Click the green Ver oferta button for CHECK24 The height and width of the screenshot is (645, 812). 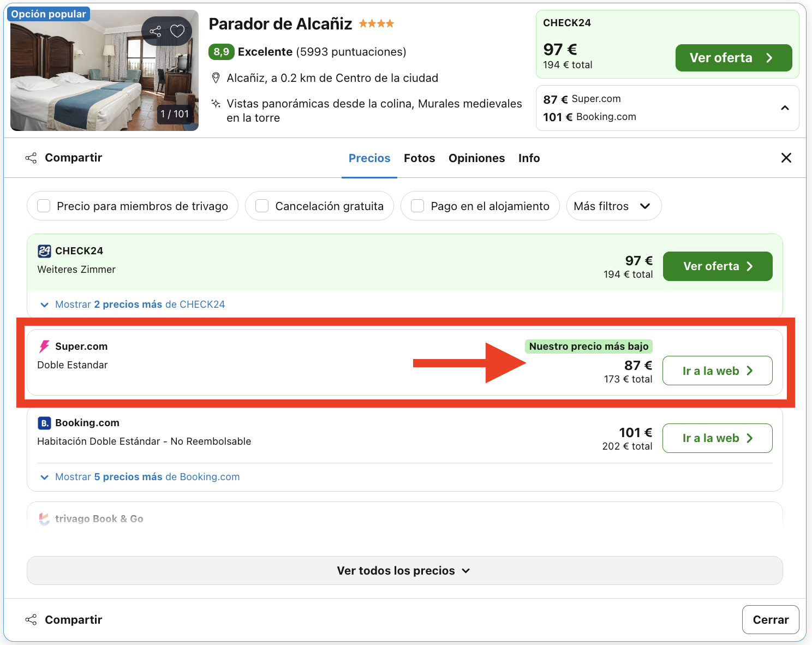717,266
